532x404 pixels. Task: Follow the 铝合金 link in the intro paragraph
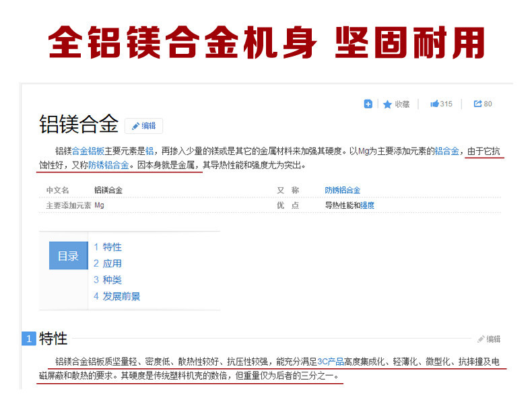[447, 151]
